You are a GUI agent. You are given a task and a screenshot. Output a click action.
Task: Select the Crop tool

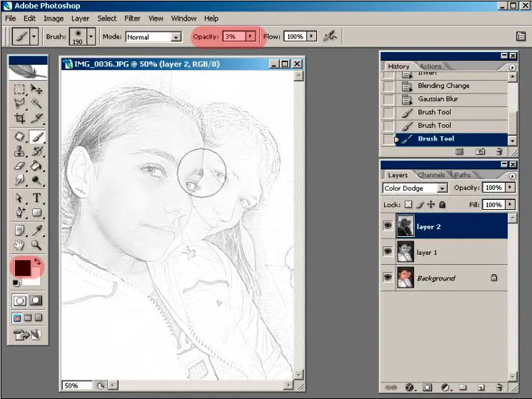coord(19,118)
